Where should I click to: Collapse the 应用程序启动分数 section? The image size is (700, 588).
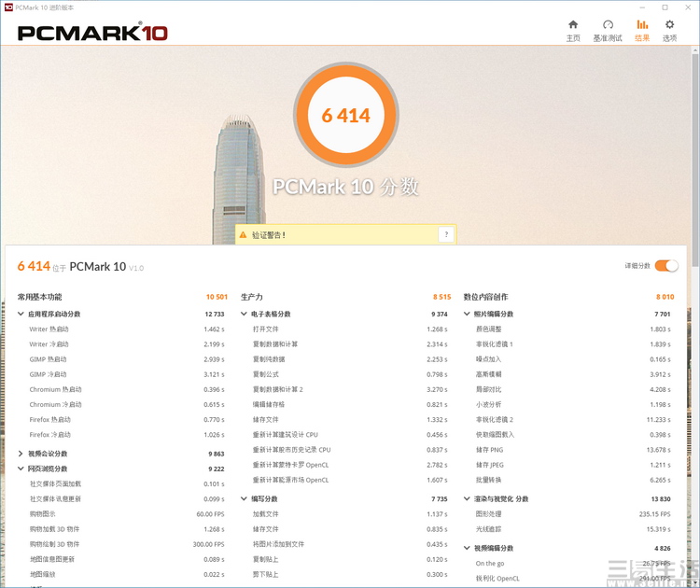tap(21, 314)
